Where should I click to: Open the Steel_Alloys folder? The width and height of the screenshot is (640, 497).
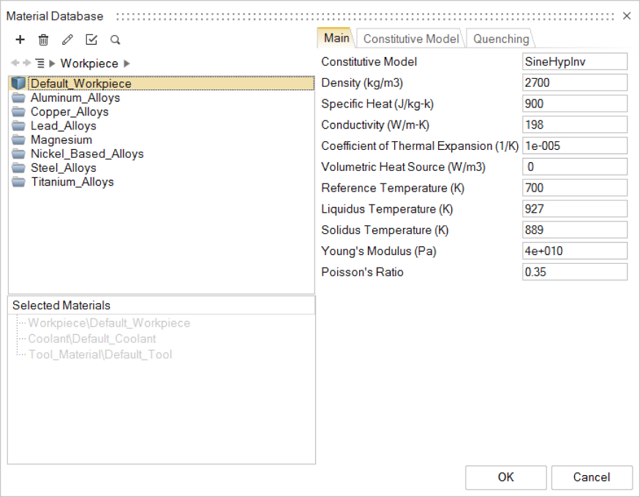pyautogui.click(x=66, y=168)
